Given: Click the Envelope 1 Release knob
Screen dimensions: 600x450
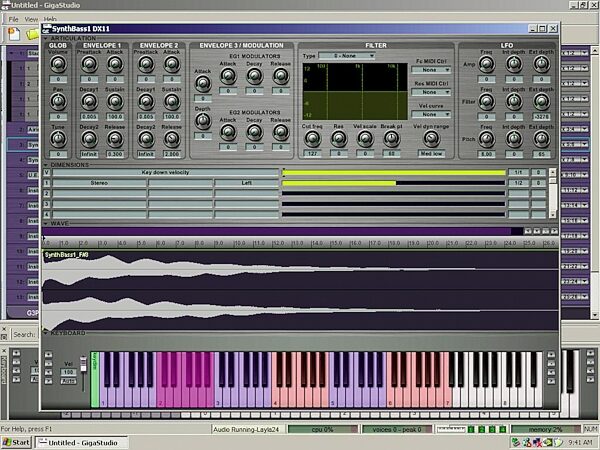Looking at the screenshot, I should 115,139.
